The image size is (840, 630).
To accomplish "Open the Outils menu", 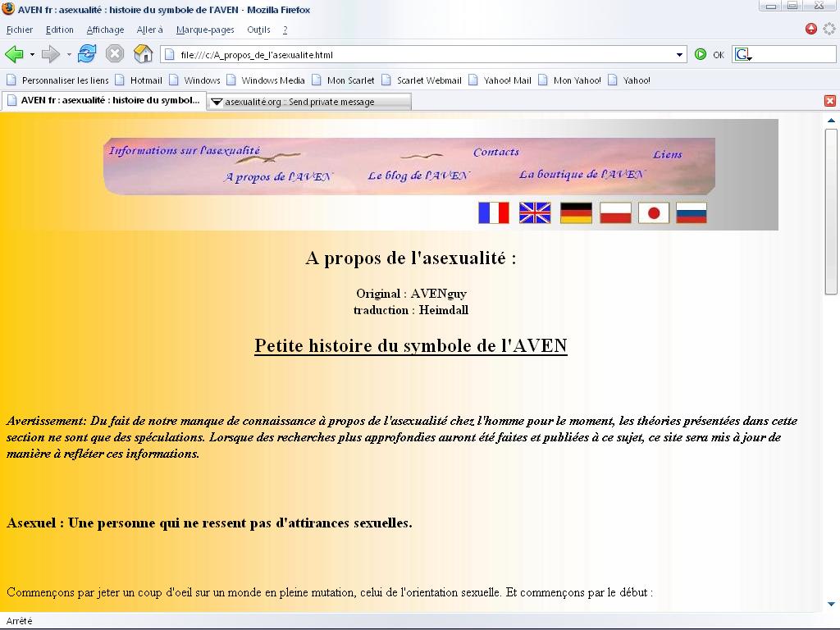I will 258,30.
